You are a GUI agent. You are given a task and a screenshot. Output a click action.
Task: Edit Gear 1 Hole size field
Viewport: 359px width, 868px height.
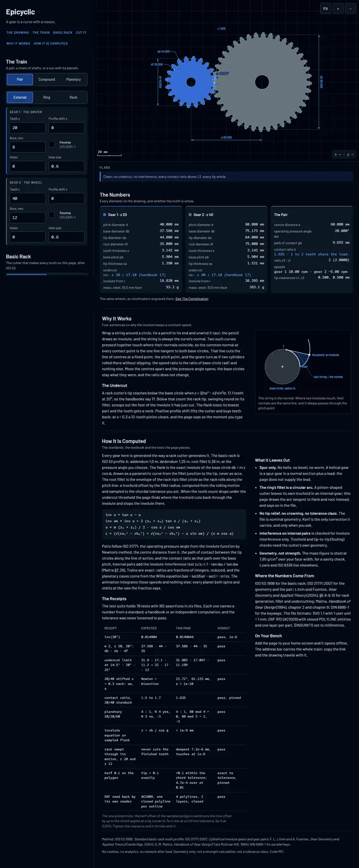click(x=66, y=166)
